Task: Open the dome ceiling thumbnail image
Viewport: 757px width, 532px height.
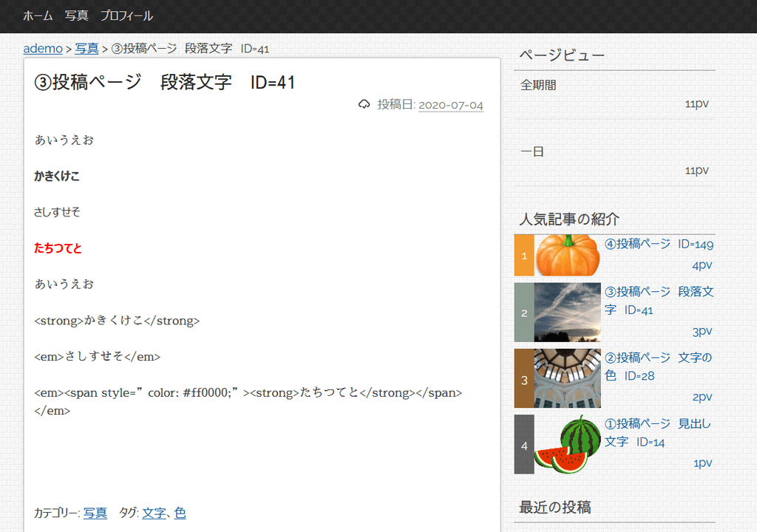Action: pos(567,378)
